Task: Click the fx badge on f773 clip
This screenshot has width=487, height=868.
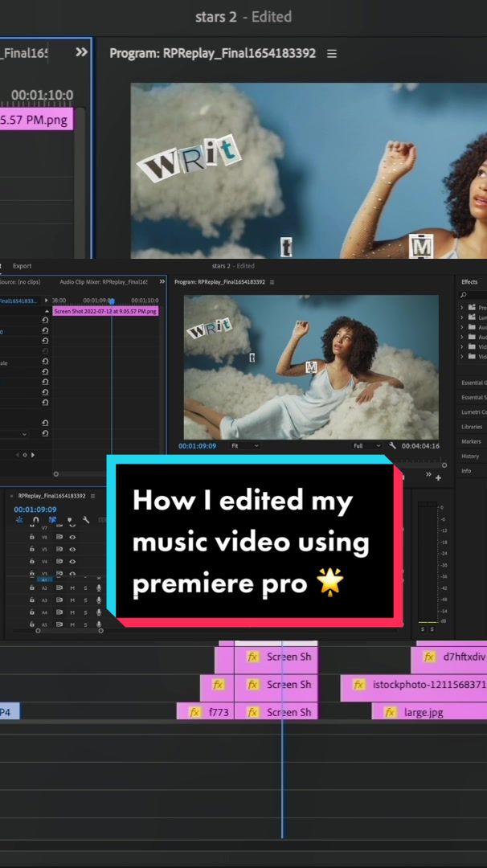Action: coord(194,712)
